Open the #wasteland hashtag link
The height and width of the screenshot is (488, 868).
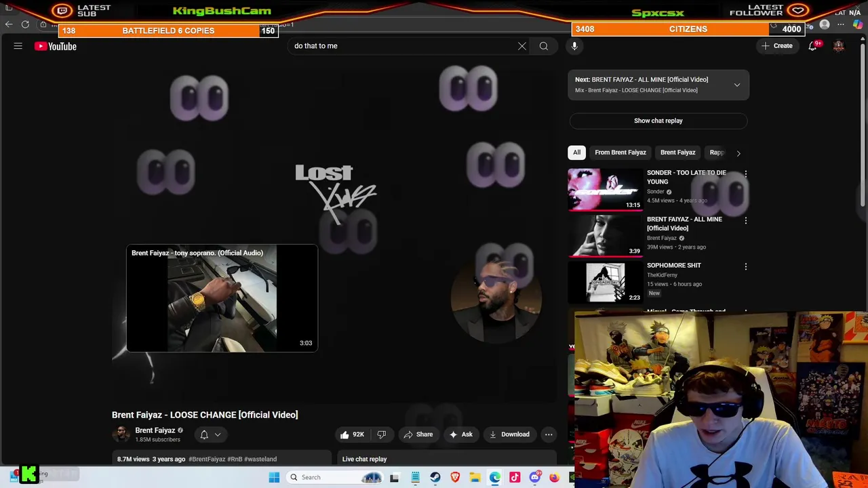(260, 459)
